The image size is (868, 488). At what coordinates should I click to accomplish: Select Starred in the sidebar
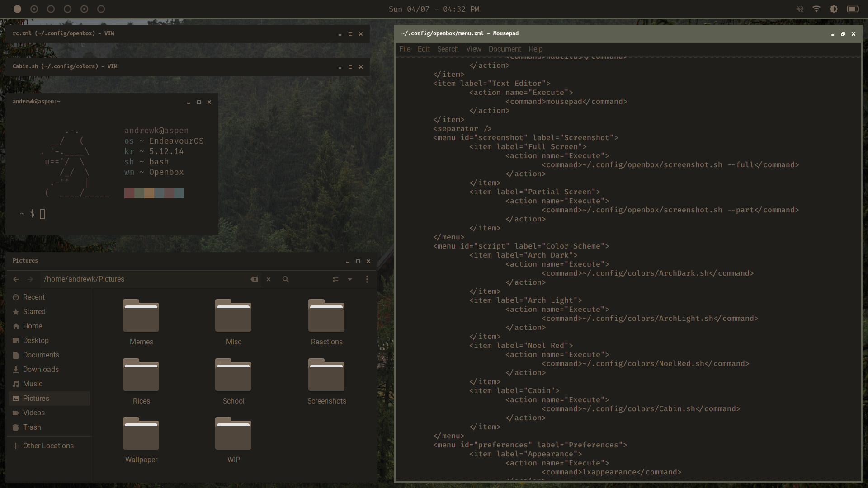pyautogui.click(x=34, y=311)
